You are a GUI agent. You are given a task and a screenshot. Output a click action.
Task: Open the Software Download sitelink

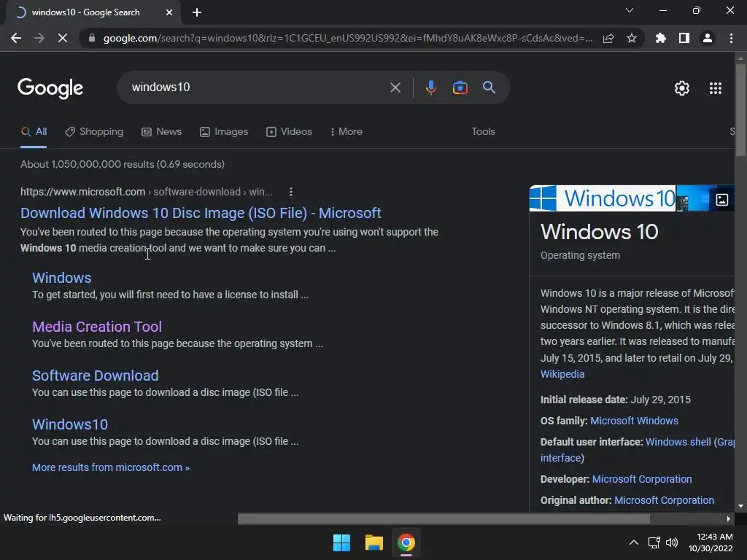(96, 376)
